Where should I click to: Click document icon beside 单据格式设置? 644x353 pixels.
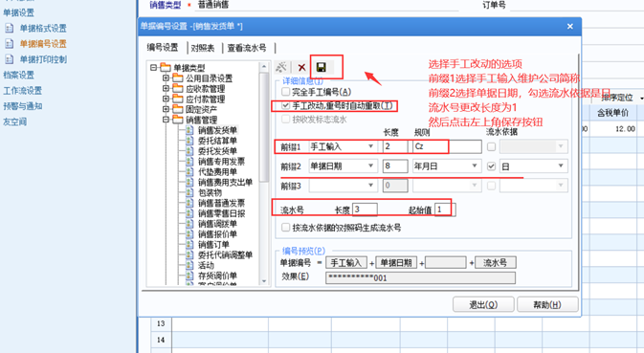[9, 29]
